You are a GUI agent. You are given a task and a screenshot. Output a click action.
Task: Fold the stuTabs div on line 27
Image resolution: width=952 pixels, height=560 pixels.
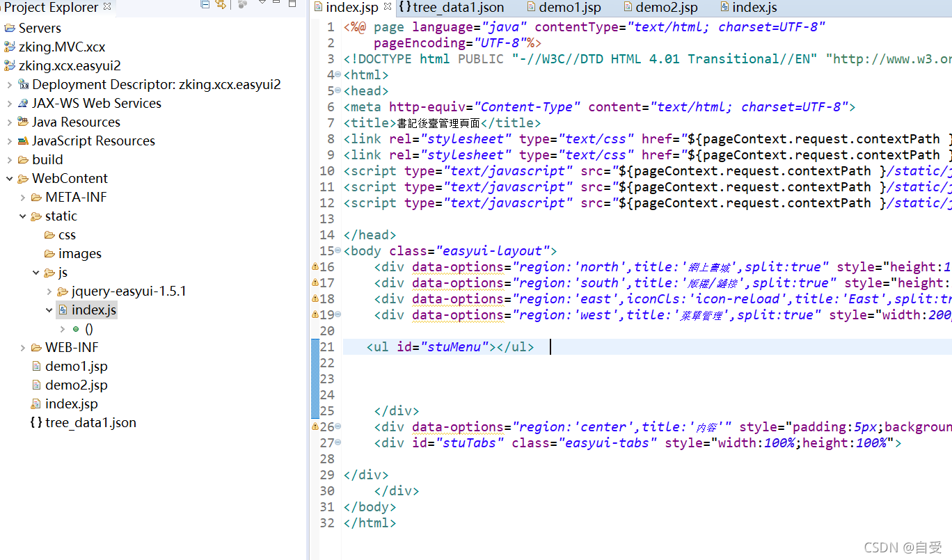(x=338, y=443)
